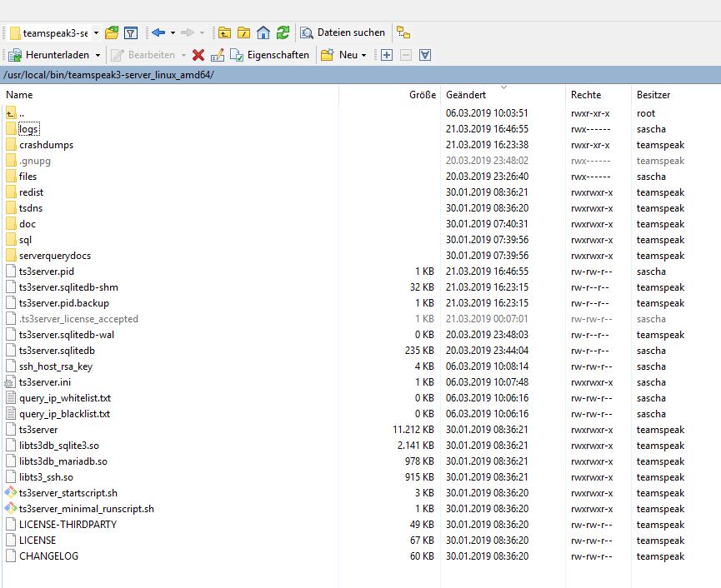Screen dimensions: 721x588
Task: Click the rename pencil icon
Action: [x=218, y=55]
